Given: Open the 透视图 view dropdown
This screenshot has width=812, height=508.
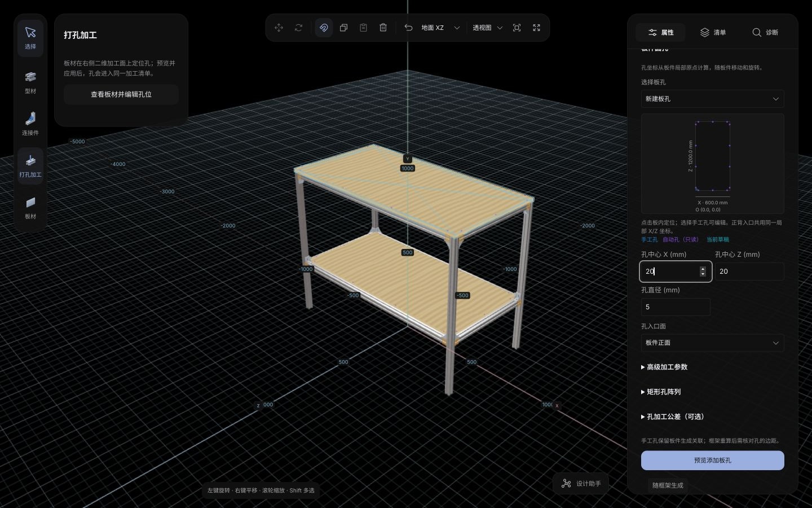Looking at the screenshot, I should pos(488,28).
